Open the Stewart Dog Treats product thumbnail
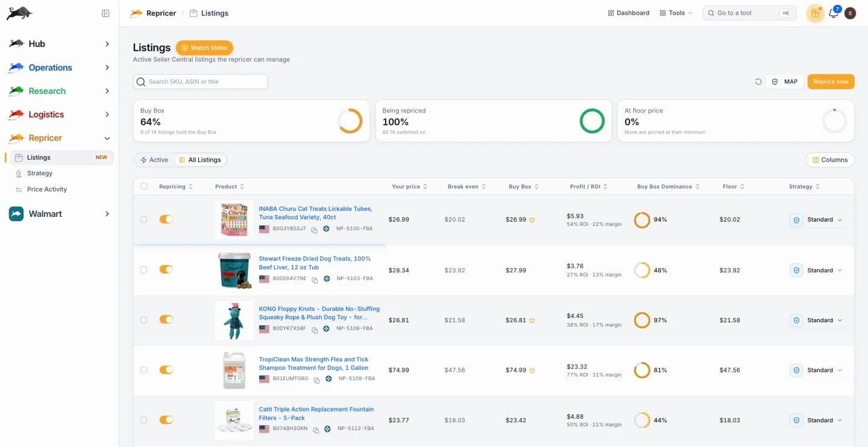This screenshot has width=868, height=447. [x=234, y=270]
